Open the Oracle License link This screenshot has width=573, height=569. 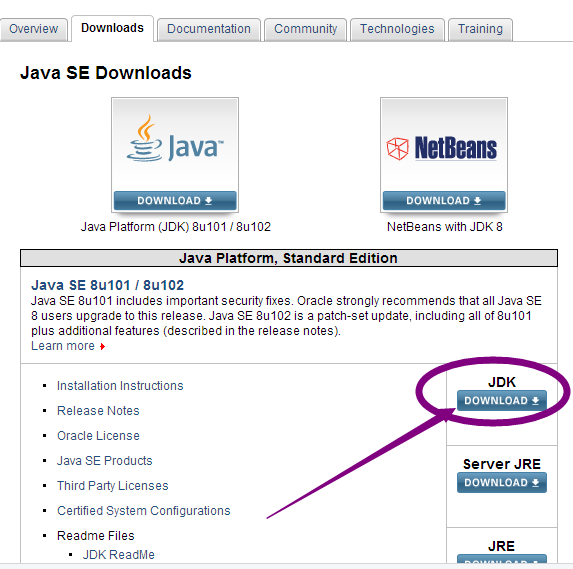98,436
